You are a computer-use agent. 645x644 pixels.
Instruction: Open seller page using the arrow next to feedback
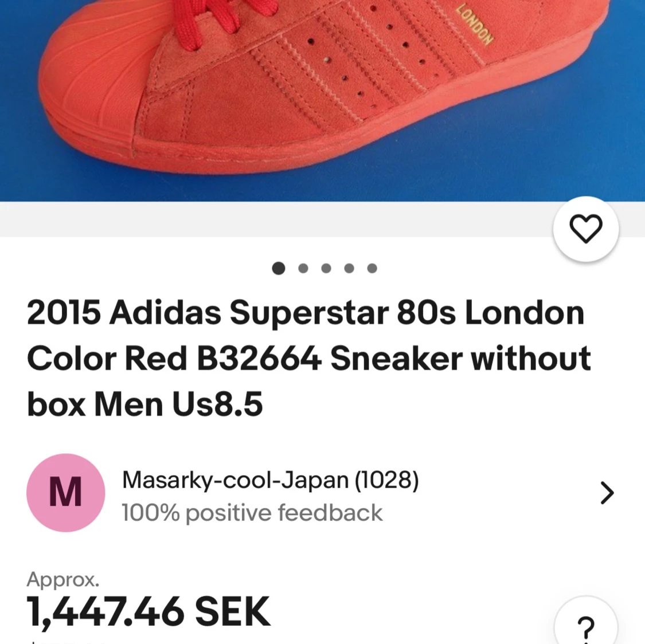tap(607, 493)
